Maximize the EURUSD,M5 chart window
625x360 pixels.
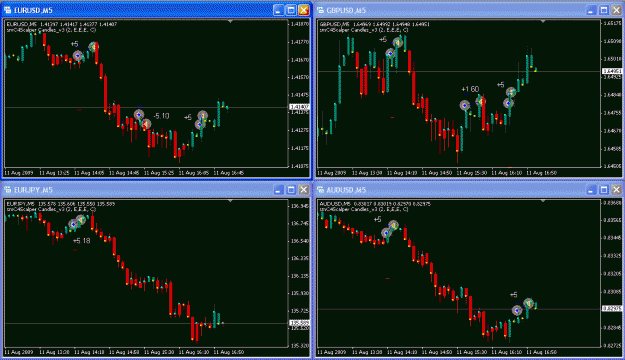[x=291, y=10]
